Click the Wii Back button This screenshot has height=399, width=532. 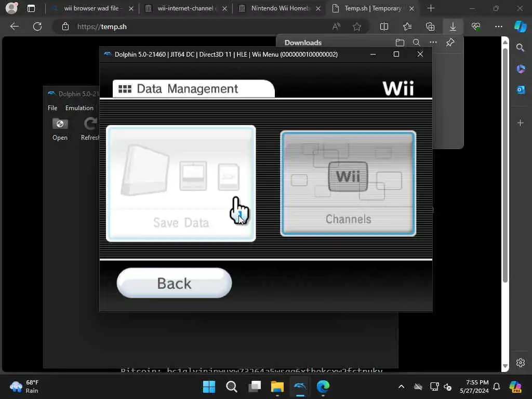point(174,283)
